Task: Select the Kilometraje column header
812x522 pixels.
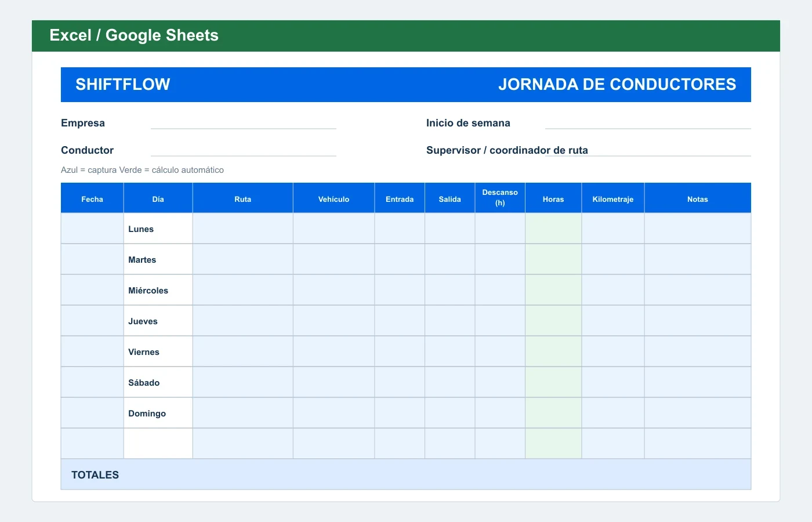Action: (x=613, y=198)
